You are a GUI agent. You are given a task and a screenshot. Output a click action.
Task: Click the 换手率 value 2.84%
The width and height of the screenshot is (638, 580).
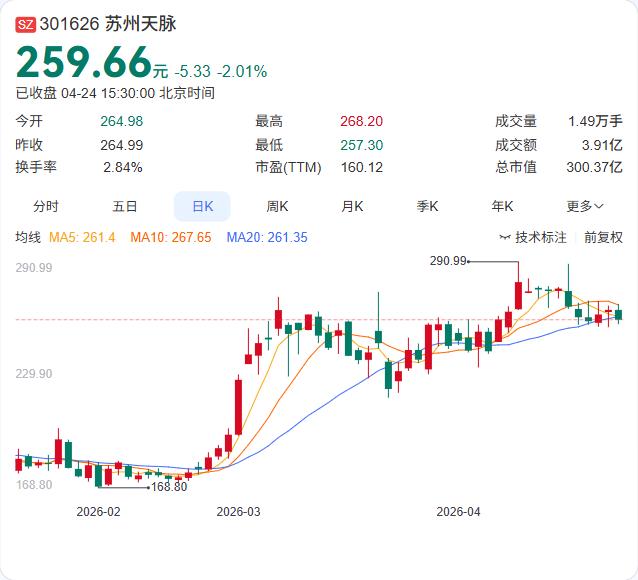pyautogui.click(x=122, y=167)
